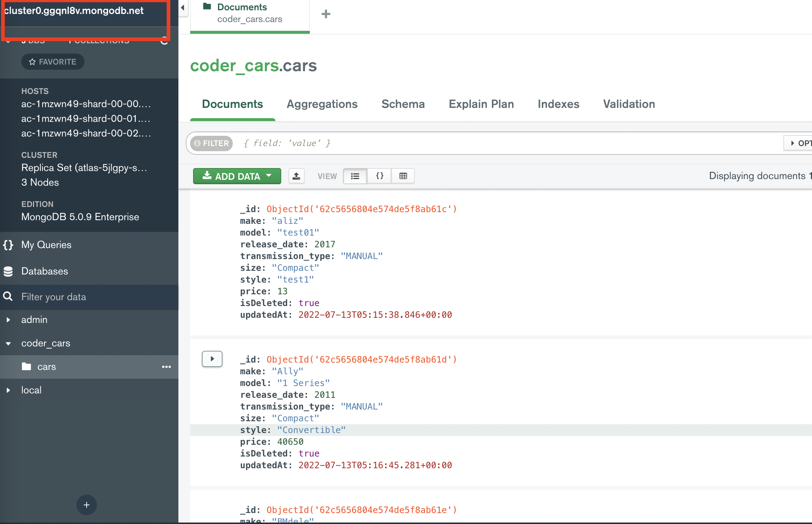
Task: Switch to list view
Action: click(x=355, y=176)
